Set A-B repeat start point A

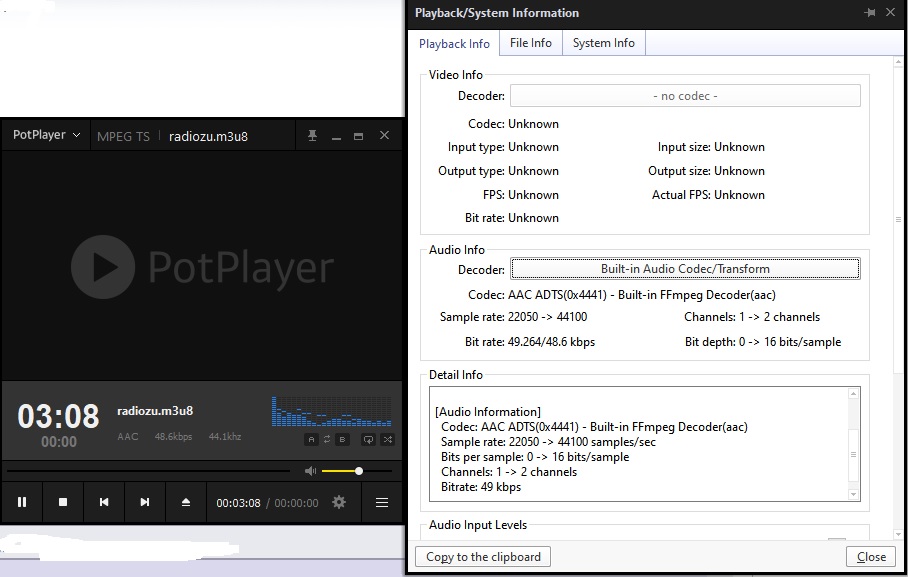pyautogui.click(x=312, y=439)
